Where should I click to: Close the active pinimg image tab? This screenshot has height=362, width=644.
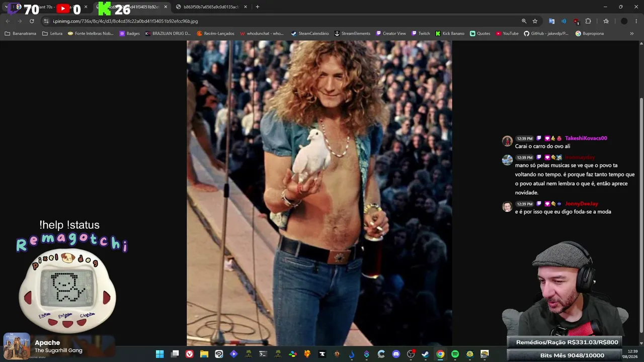166,7
